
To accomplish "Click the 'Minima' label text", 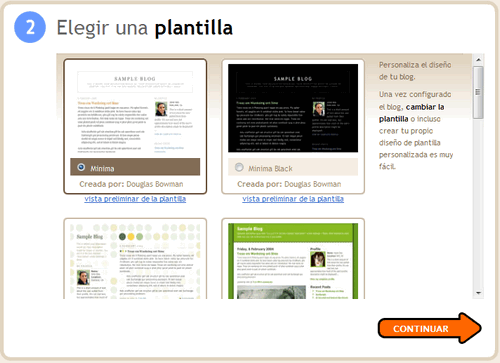I will pos(102,169).
